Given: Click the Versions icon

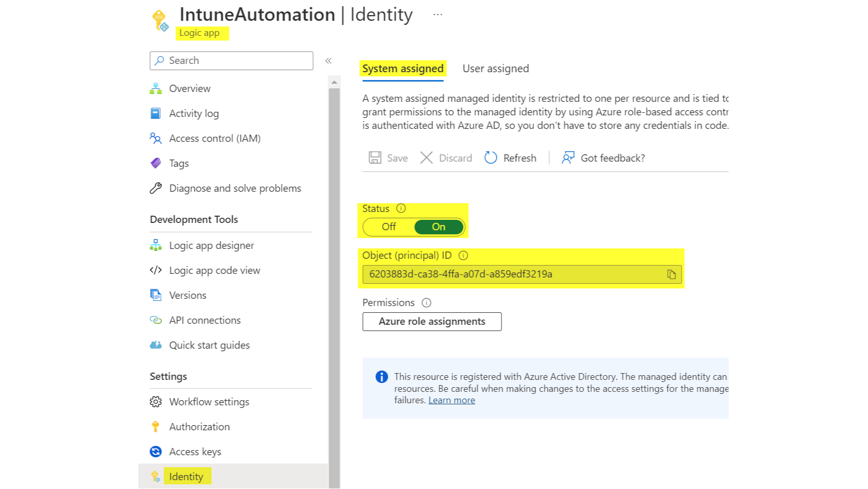Looking at the screenshot, I should click(156, 295).
